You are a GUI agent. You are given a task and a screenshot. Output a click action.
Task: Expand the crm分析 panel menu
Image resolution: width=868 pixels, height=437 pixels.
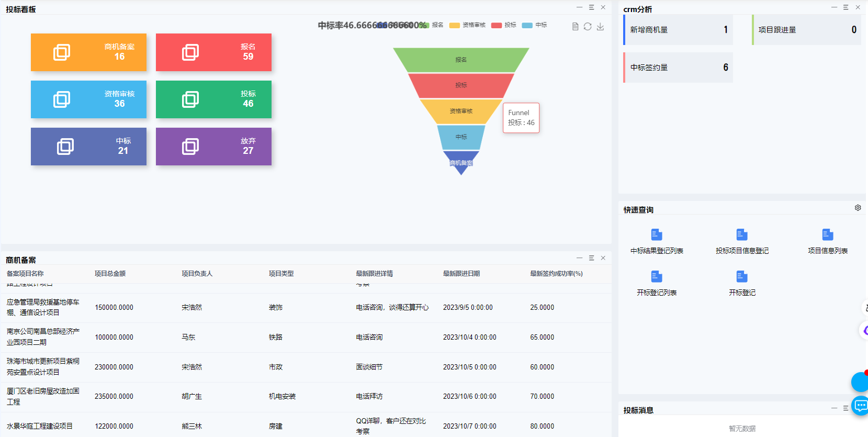(x=846, y=7)
